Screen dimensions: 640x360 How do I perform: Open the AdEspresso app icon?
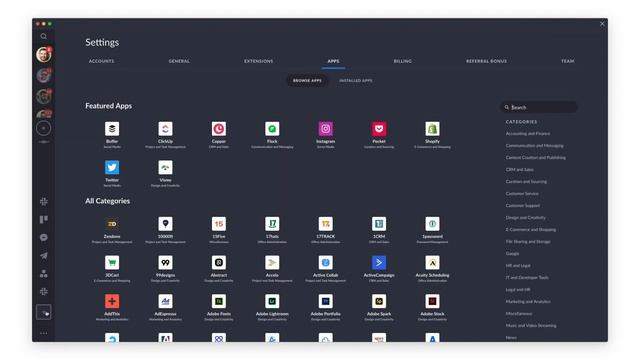click(165, 301)
